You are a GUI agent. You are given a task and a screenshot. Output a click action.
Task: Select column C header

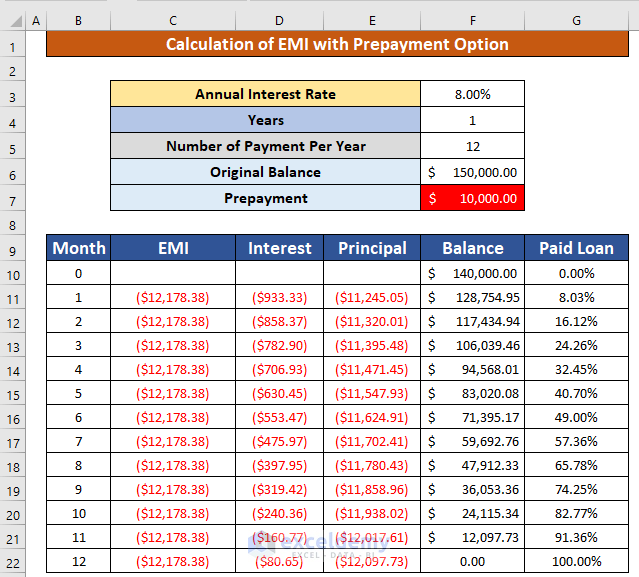click(x=173, y=20)
